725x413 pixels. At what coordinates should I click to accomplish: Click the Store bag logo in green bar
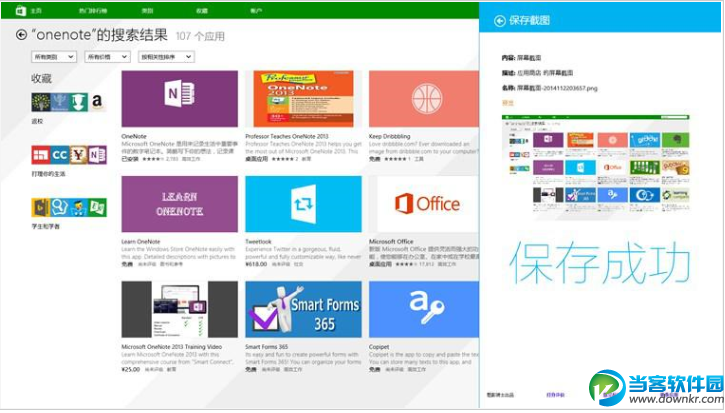click(20, 10)
